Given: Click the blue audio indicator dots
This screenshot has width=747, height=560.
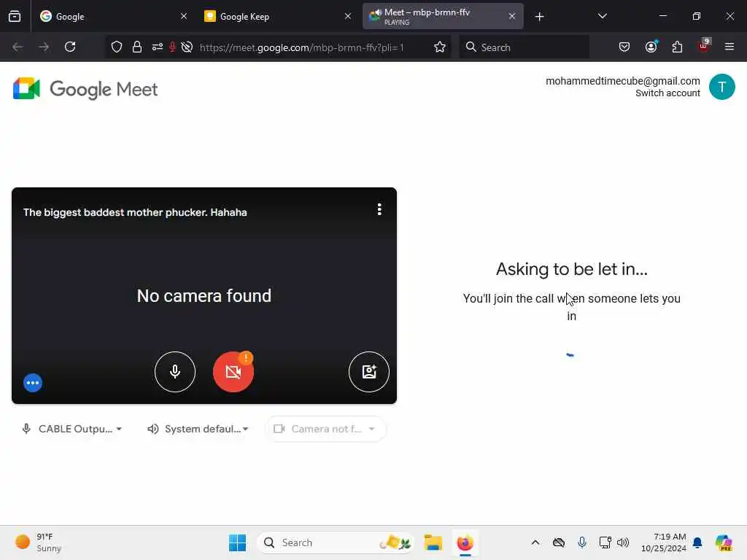Looking at the screenshot, I should [x=33, y=383].
